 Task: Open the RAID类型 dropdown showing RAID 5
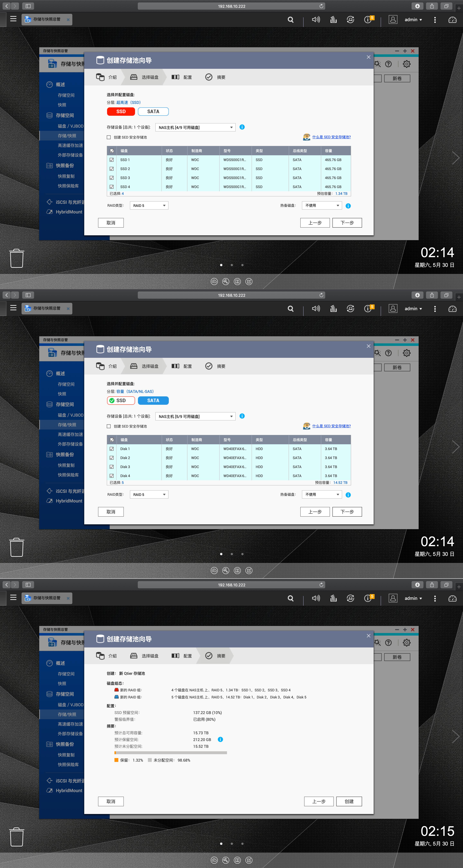coord(149,205)
